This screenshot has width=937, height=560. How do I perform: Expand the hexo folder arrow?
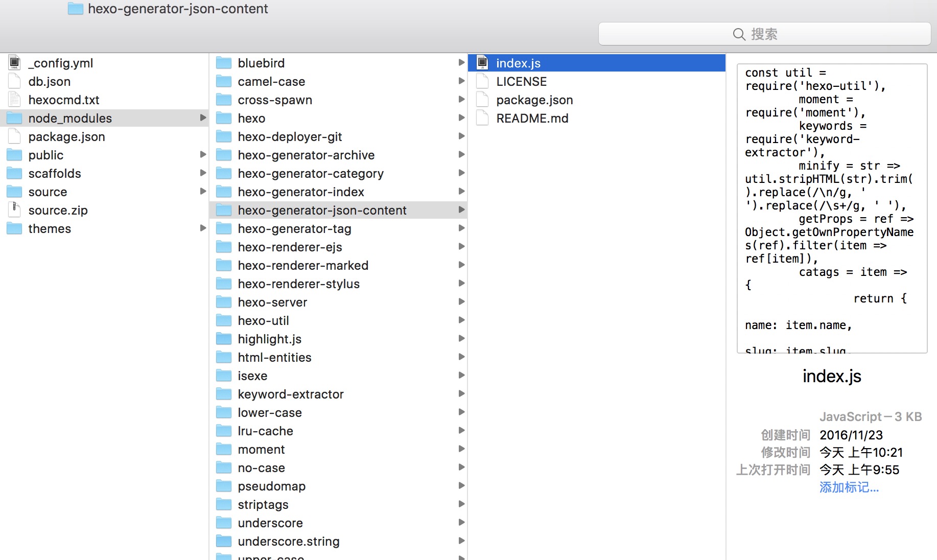461,118
